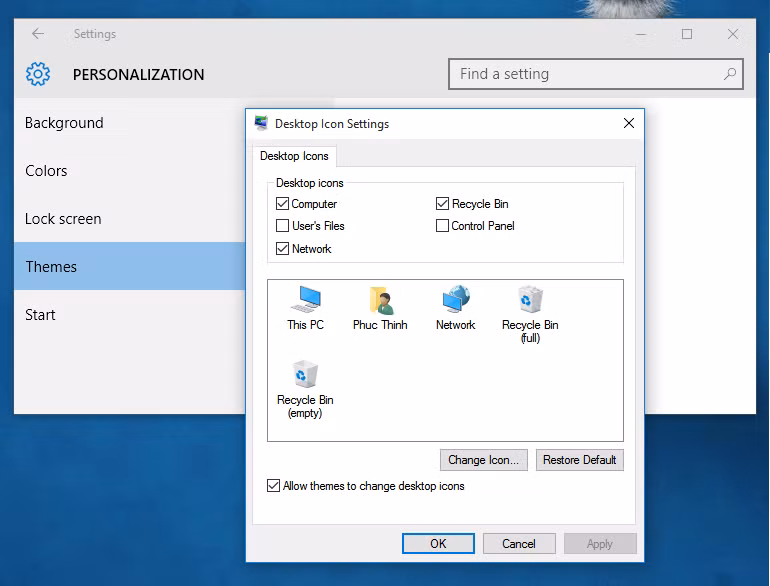Click the Settings back arrow
The height and width of the screenshot is (586, 770).
(38, 34)
